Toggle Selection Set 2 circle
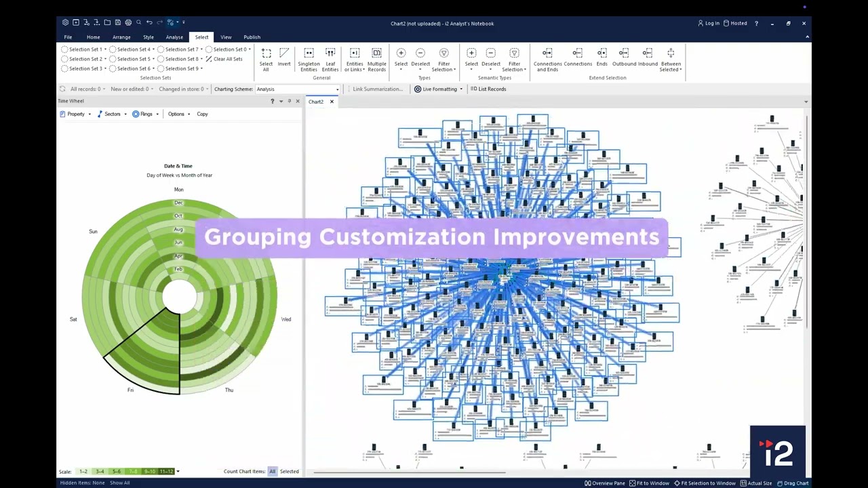868x488 pixels. point(64,59)
